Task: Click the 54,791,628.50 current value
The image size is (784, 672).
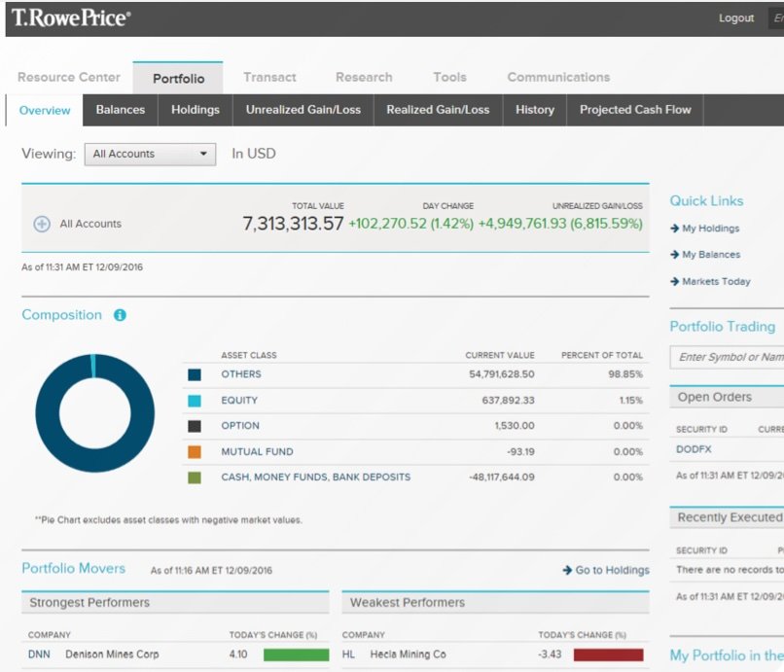Action: point(502,374)
